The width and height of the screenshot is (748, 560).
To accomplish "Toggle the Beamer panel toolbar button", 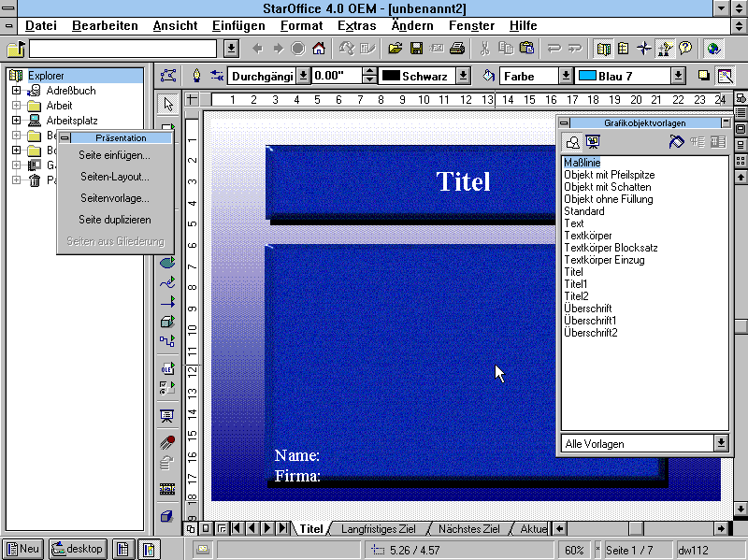I will [623, 49].
